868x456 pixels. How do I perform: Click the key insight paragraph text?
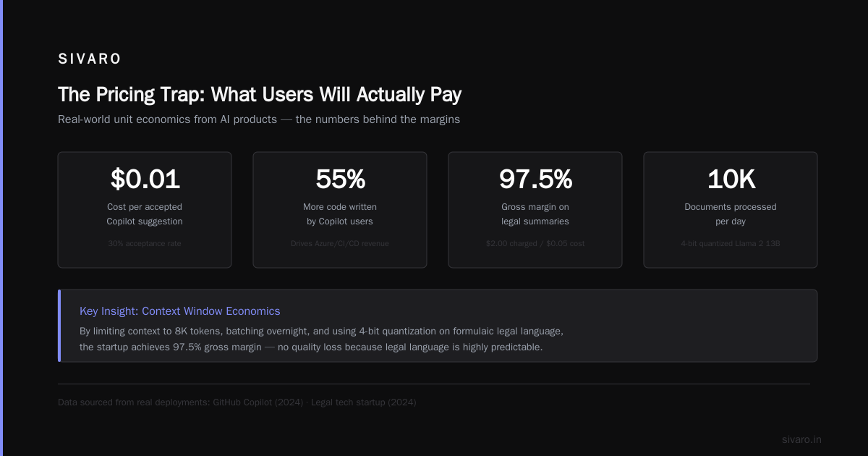(x=321, y=339)
